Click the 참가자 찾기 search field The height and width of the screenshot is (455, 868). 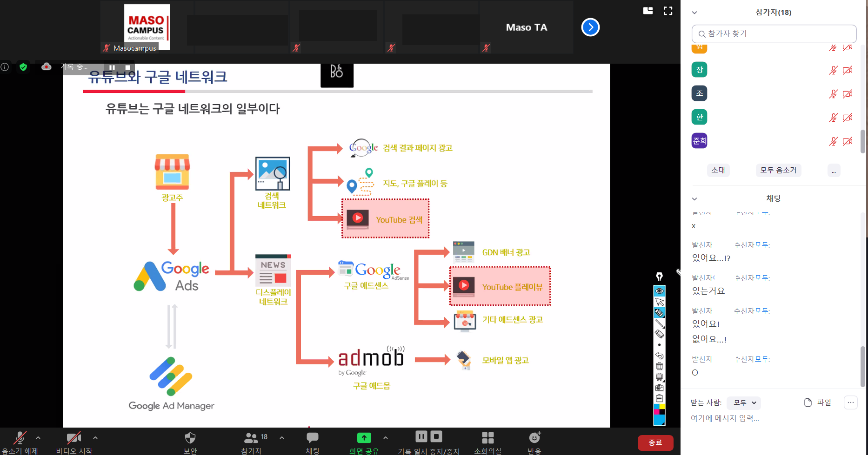[774, 34]
